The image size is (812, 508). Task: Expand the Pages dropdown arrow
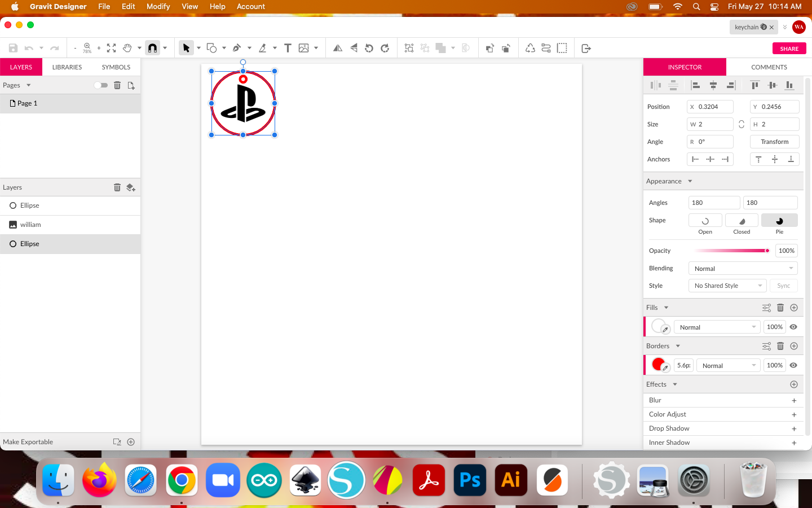(29, 85)
